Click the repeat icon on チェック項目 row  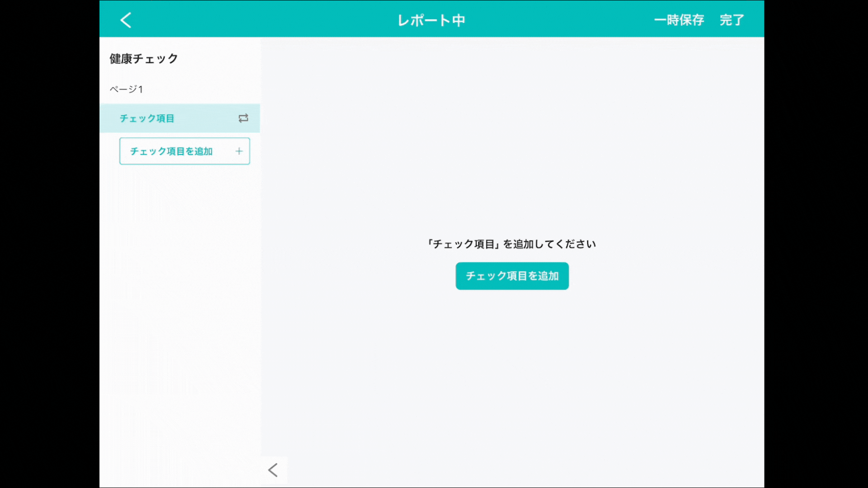click(243, 118)
